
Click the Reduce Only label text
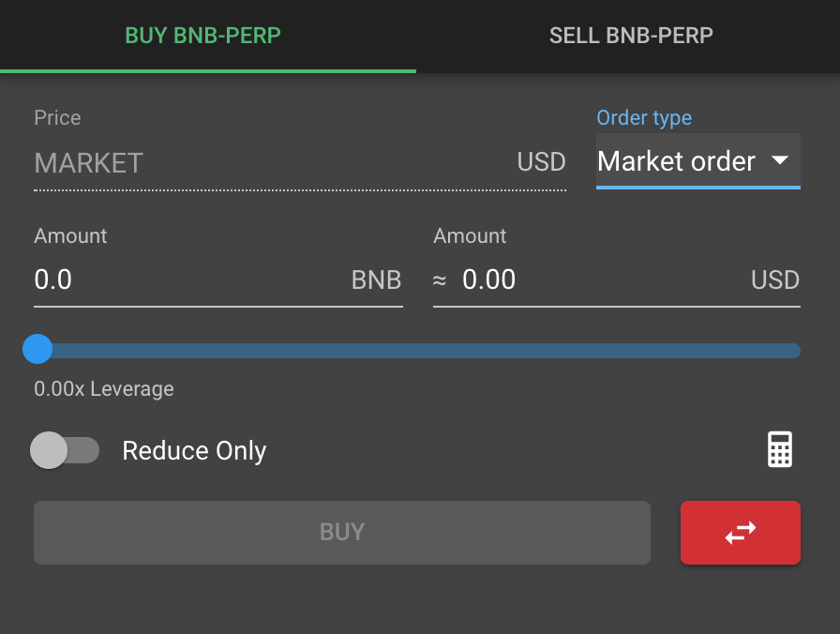click(194, 451)
